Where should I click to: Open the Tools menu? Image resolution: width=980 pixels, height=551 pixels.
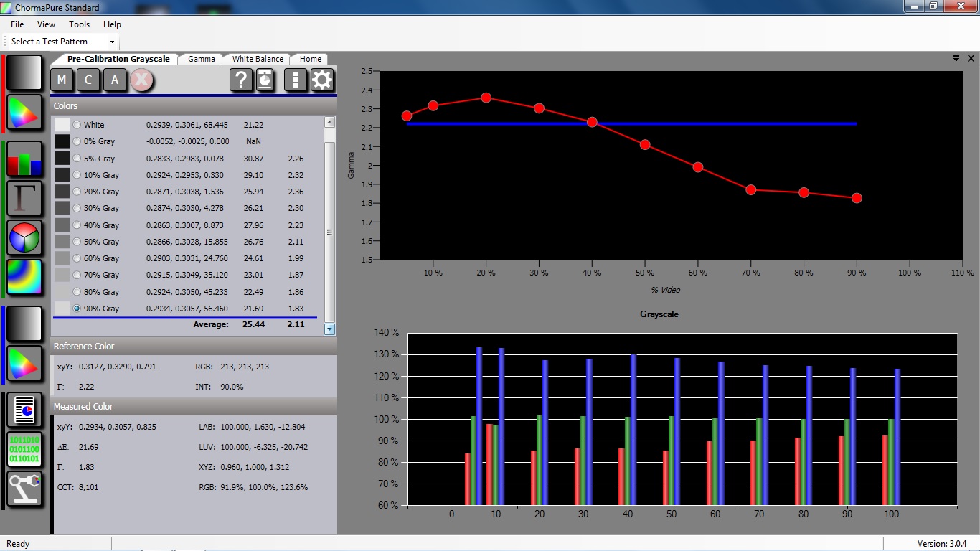pos(79,24)
